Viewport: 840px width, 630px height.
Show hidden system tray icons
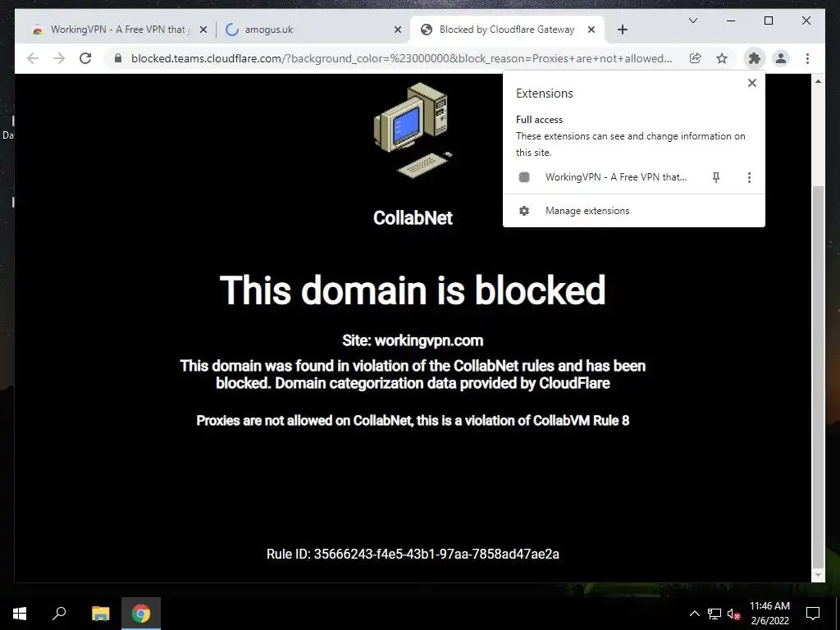coord(694,614)
